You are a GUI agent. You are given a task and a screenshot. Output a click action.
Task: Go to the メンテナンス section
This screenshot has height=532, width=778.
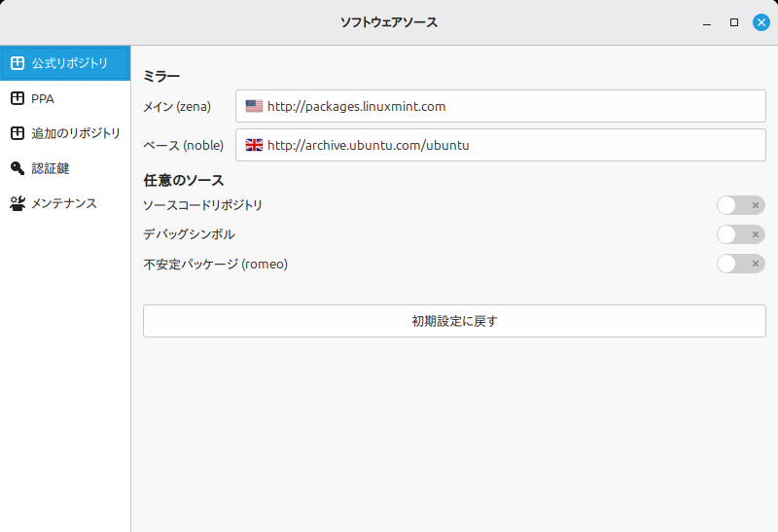pos(65,203)
